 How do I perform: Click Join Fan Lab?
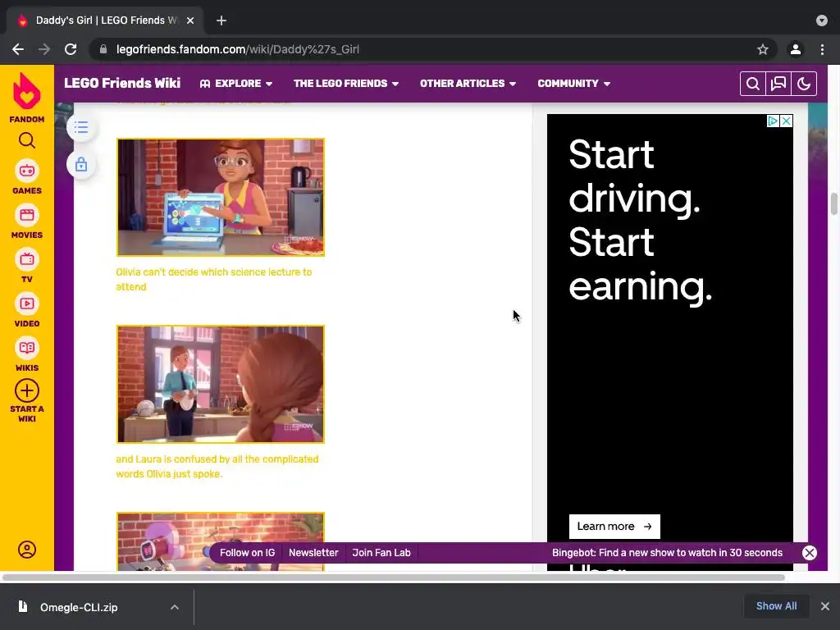coord(381,553)
